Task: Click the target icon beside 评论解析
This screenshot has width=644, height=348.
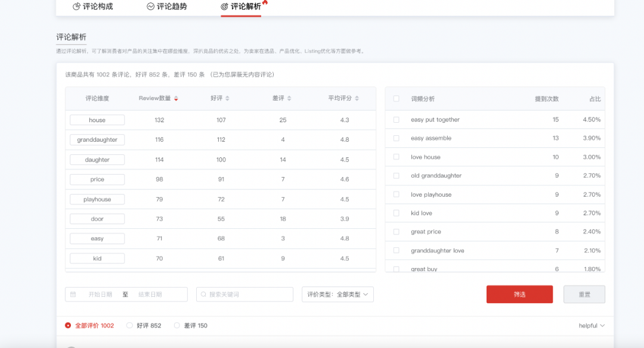Action: pyautogui.click(x=224, y=7)
